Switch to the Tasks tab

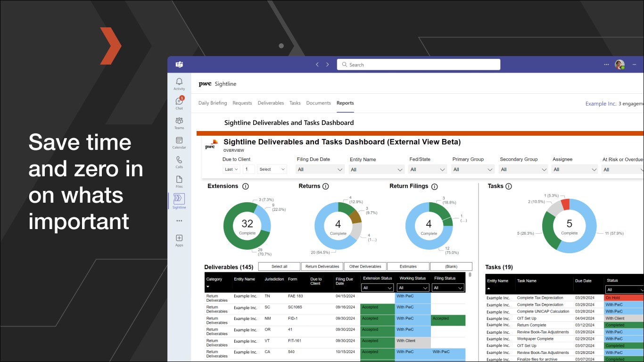[x=295, y=103]
